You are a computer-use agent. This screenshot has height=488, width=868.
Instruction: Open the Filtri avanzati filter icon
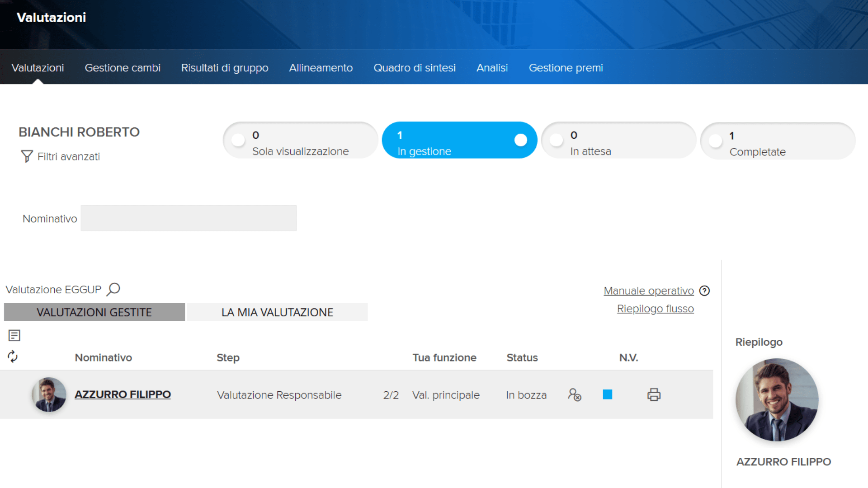coord(27,156)
